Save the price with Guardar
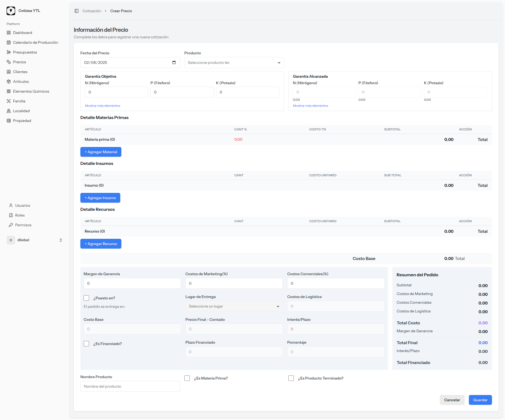This screenshot has width=505, height=420. (480, 400)
